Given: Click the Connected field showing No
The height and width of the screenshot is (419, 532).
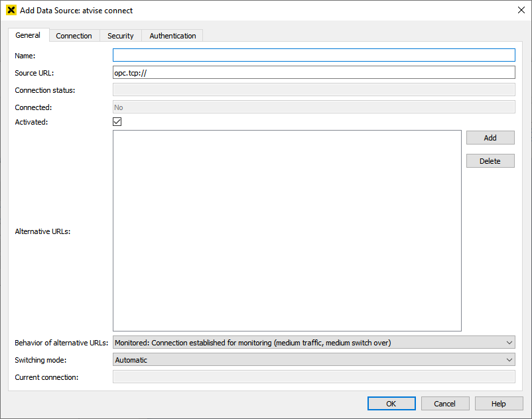Looking at the screenshot, I should 314,107.
